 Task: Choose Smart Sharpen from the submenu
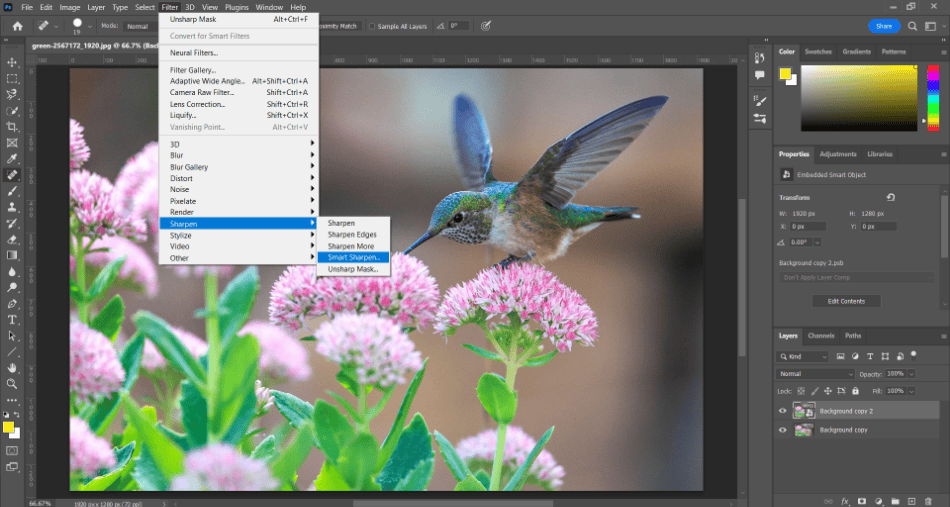pyautogui.click(x=353, y=257)
